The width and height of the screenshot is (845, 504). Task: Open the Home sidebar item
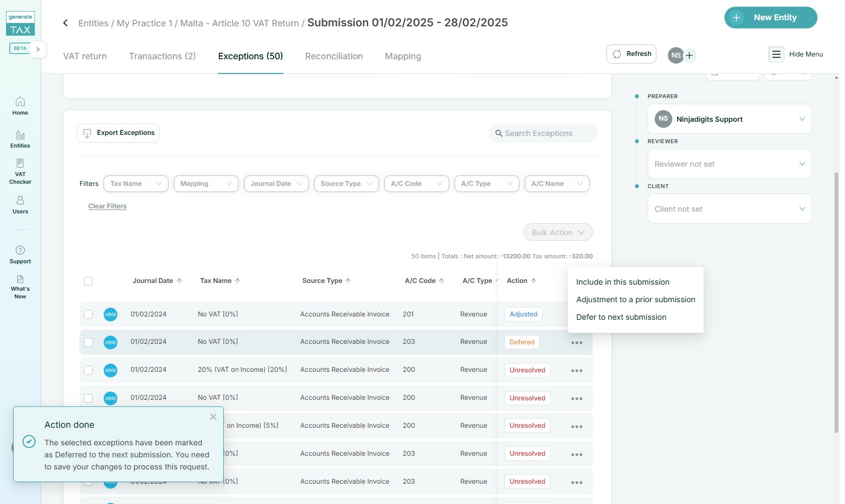pos(20,106)
